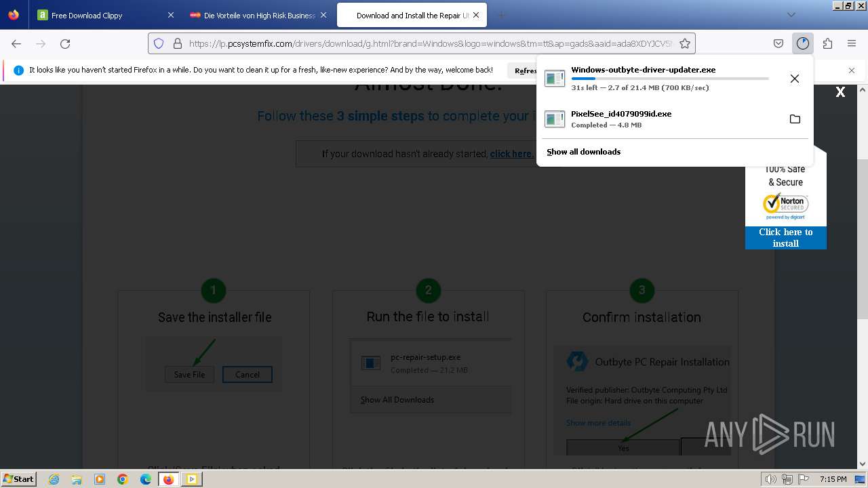
Task: Click Show all downloads
Action: click(583, 152)
